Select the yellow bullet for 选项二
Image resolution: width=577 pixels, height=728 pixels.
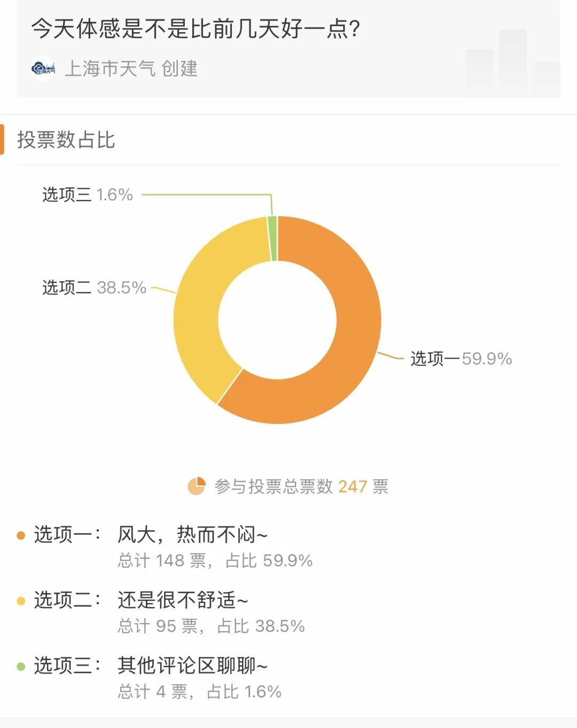point(21,601)
